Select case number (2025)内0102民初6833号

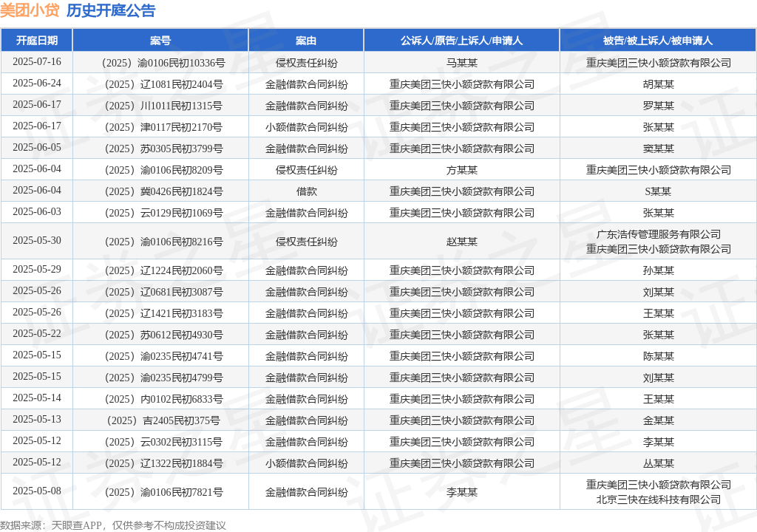click(163, 399)
